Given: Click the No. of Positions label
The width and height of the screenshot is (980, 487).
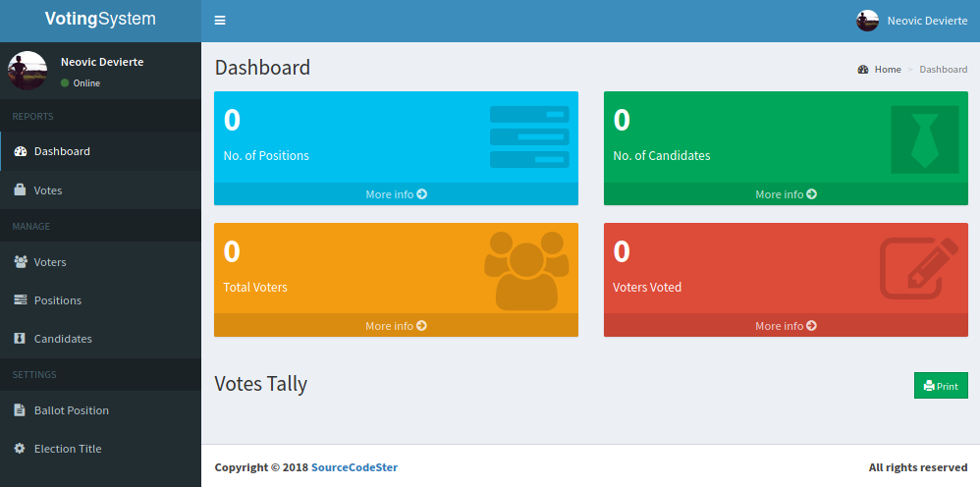Looking at the screenshot, I should 266,156.
